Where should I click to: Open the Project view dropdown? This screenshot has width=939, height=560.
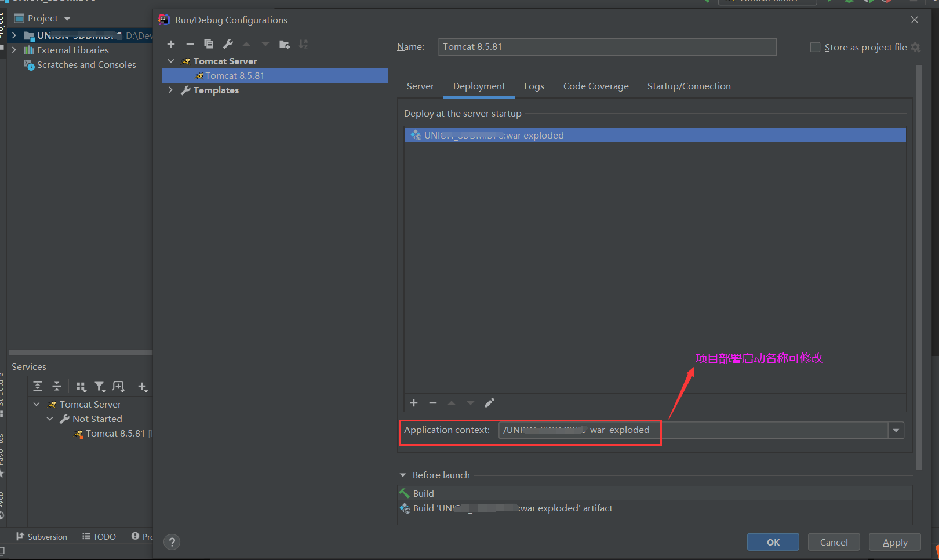coord(67,19)
